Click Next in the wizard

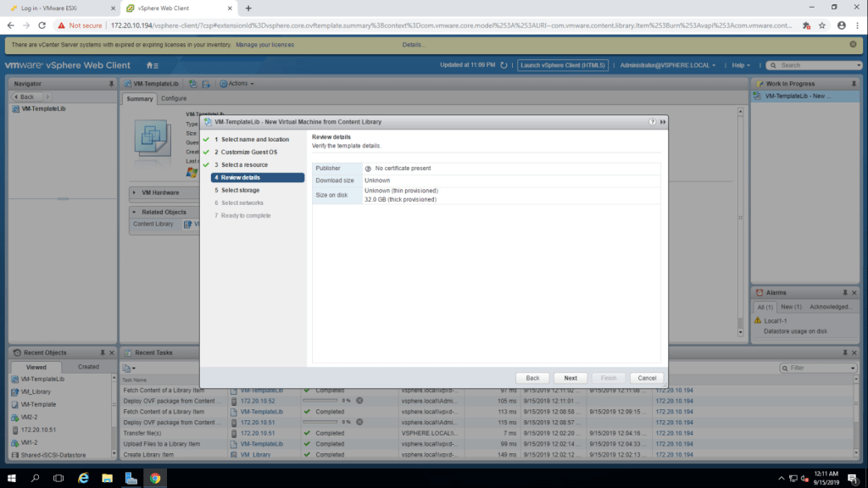click(570, 378)
